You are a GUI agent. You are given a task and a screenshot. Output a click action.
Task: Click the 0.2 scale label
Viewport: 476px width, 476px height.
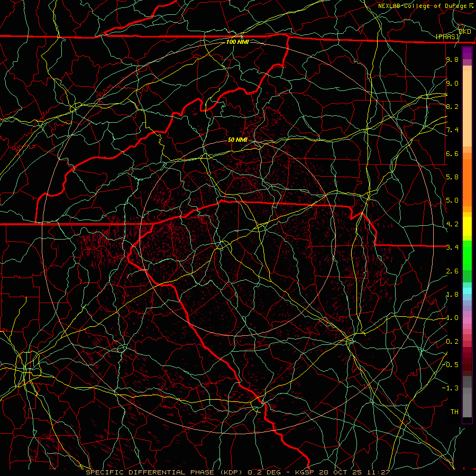pyautogui.click(x=452, y=341)
